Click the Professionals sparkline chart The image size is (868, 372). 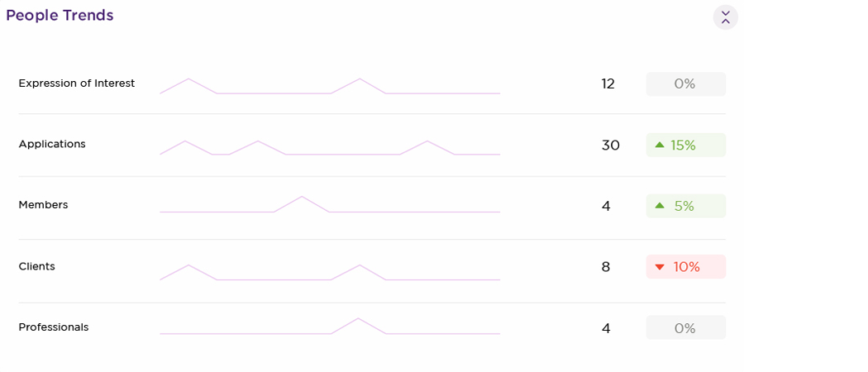330,327
